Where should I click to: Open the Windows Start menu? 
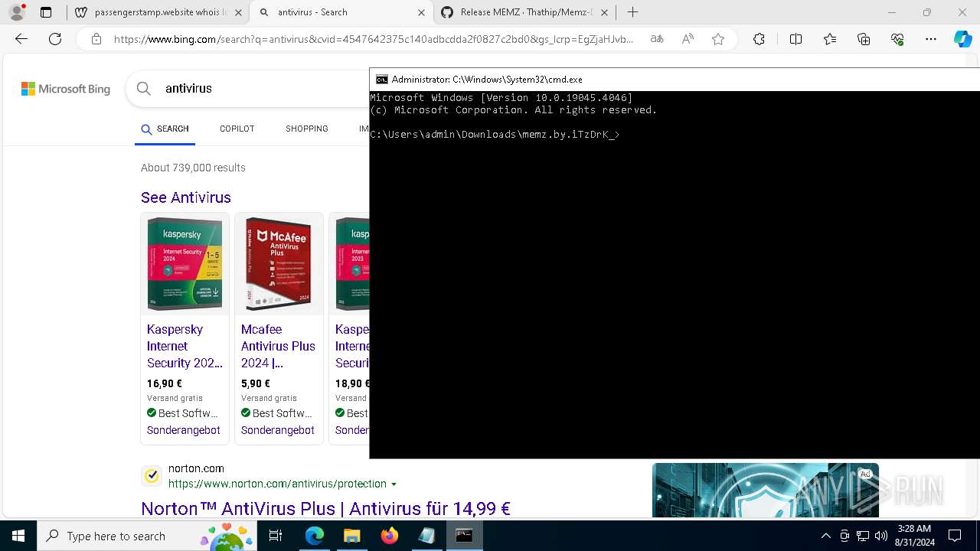pyautogui.click(x=18, y=536)
